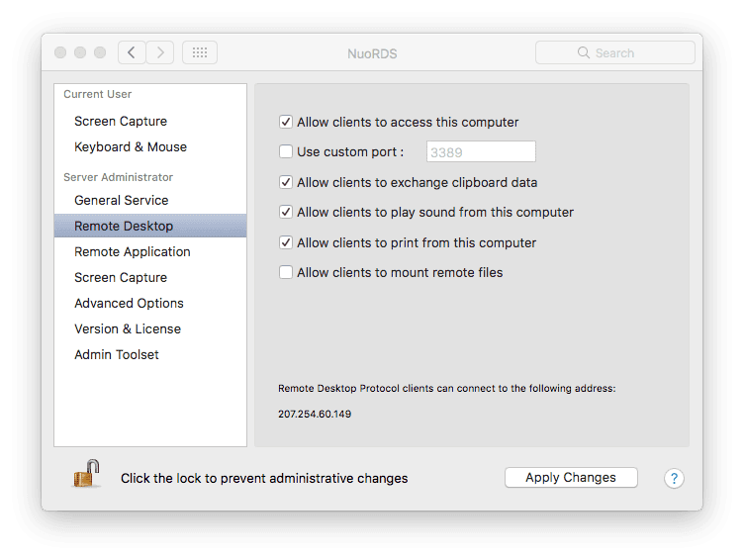Click the forward navigation arrow
Screen dimensions: 744x560
[x=160, y=52]
